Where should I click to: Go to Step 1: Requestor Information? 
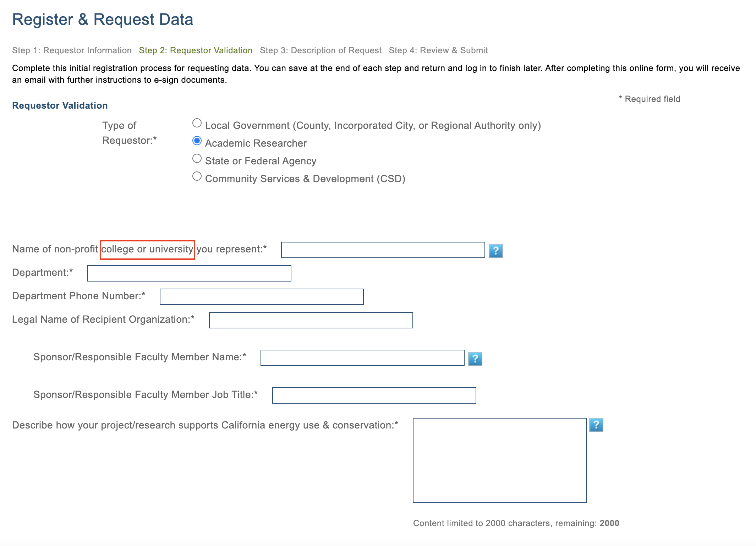(x=72, y=50)
